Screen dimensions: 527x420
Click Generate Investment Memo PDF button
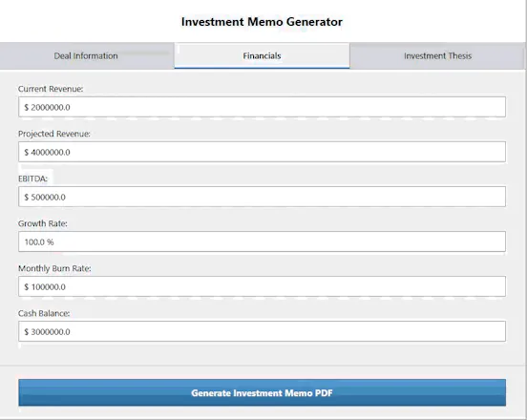coord(262,392)
